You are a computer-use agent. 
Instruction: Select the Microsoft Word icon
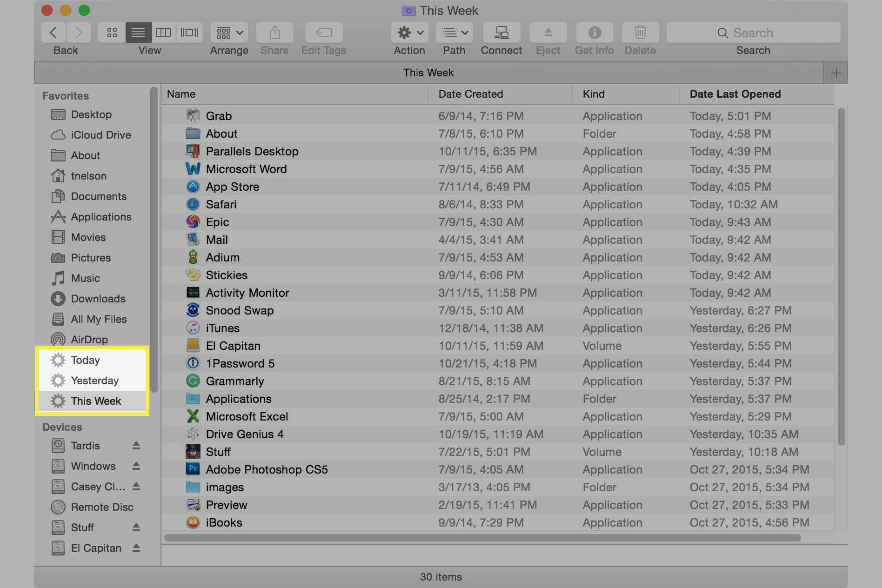click(193, 168)
